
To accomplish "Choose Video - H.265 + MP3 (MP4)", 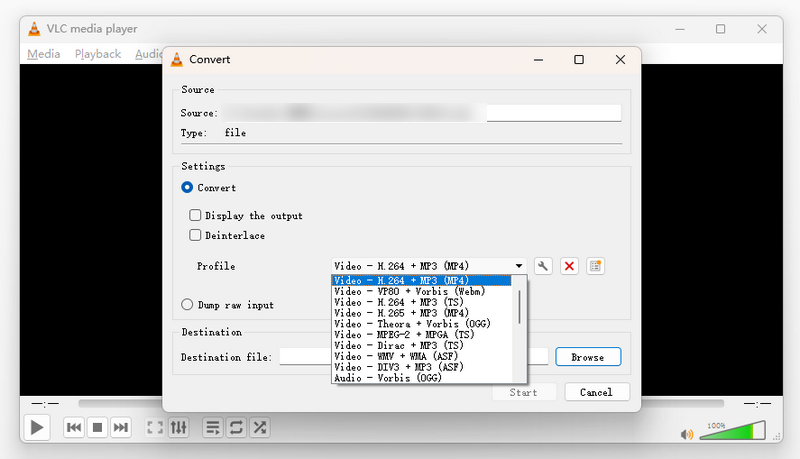I will [x=421, y=313].
